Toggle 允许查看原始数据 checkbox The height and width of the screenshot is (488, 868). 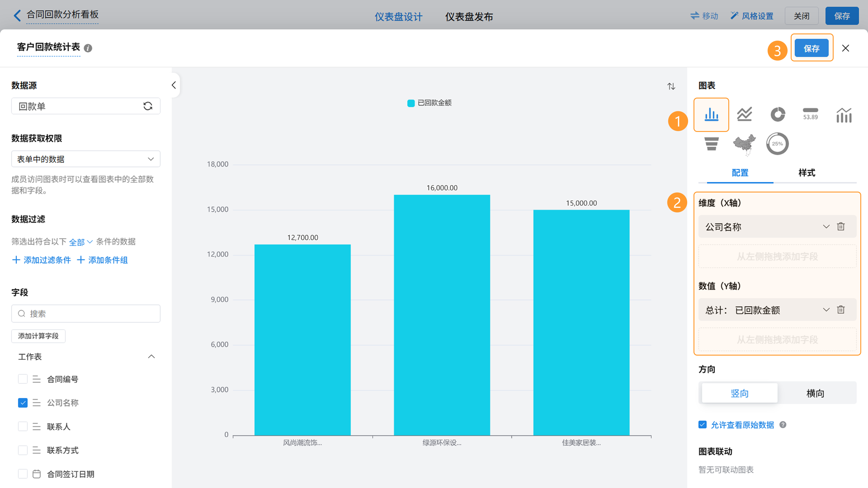703,425
